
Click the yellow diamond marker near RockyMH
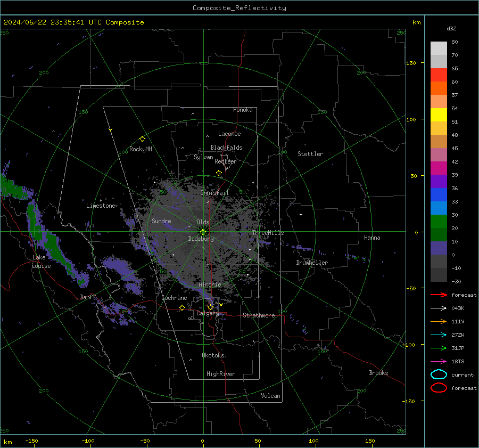pyautogui.click(x=142, y=139)
